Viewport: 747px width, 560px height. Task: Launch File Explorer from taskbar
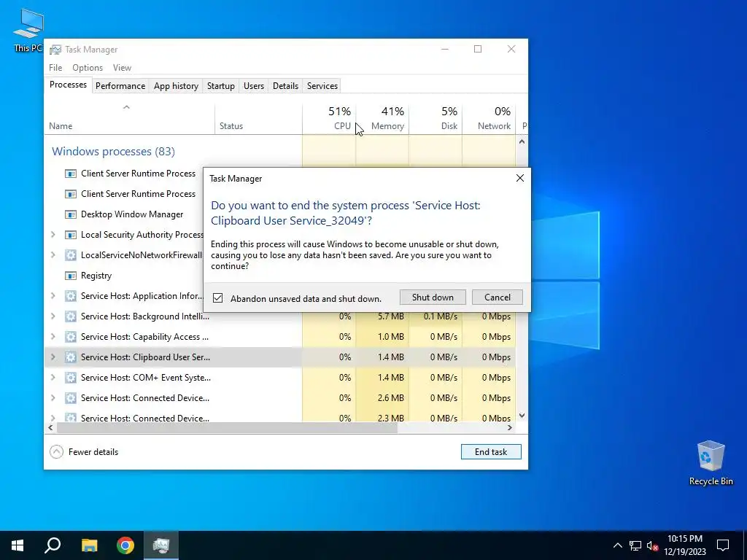click(x=89, y=545)
